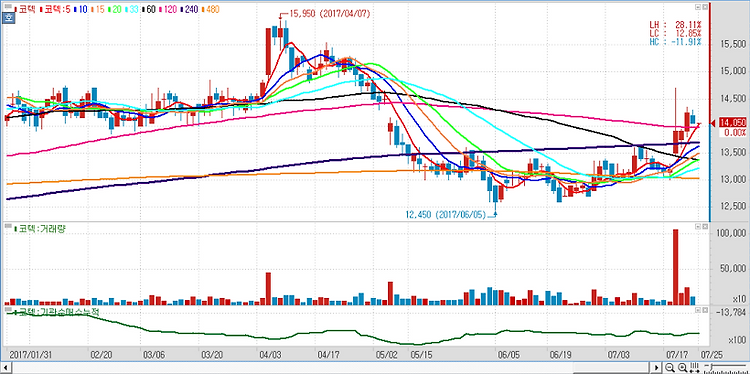750x374 pixels.
Task: Close the price chart panel with X icon
Action: tap(705, 8)
